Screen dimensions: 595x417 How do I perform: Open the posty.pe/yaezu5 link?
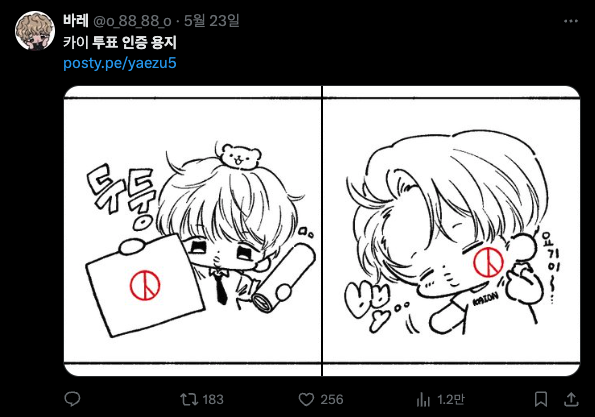click(120, 63)
